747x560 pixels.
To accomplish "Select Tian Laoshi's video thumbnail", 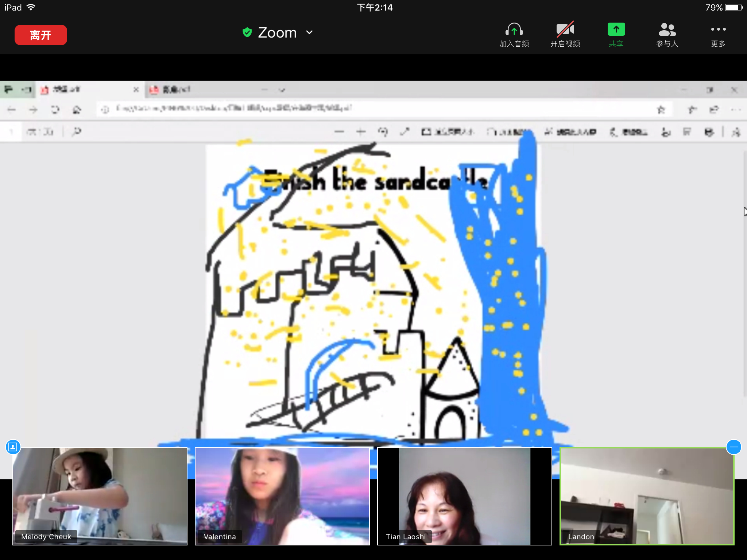I will pyautogui.click(x=464, y=496).
